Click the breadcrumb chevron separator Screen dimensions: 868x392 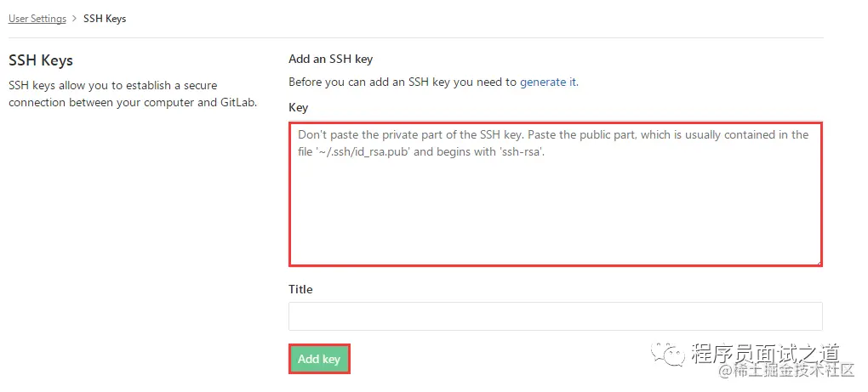[x=75, y=19]
